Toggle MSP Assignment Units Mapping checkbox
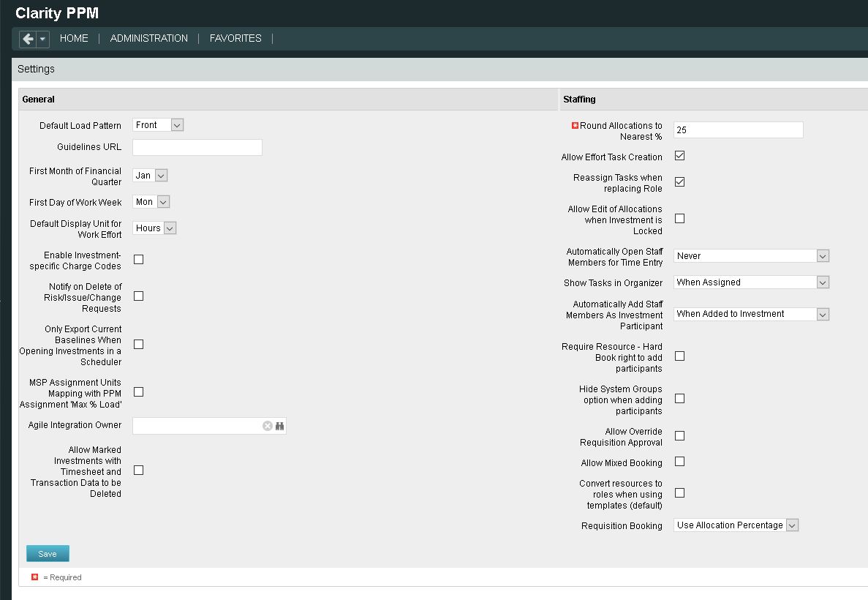This screenshot has width=868, height=600. (x=138, y=391)
